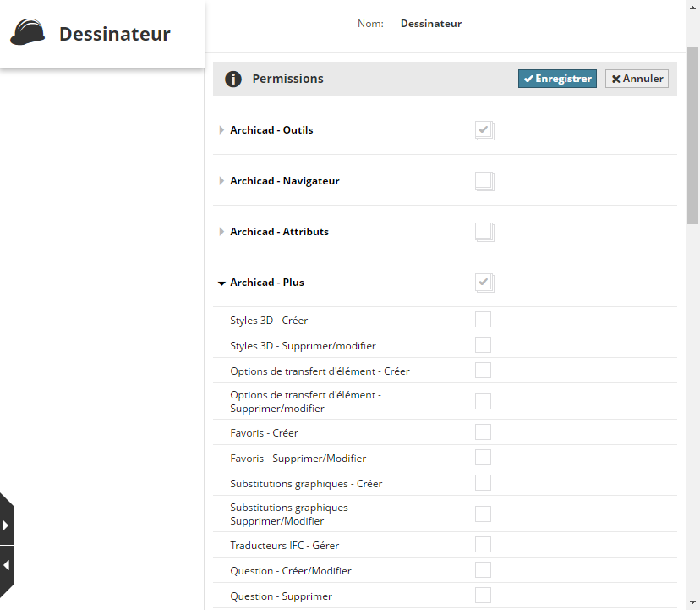The width and height of the screenshot is (700, 610).
Task: Expand the Archicad - Navigateur section
Action: pos(221,181)
